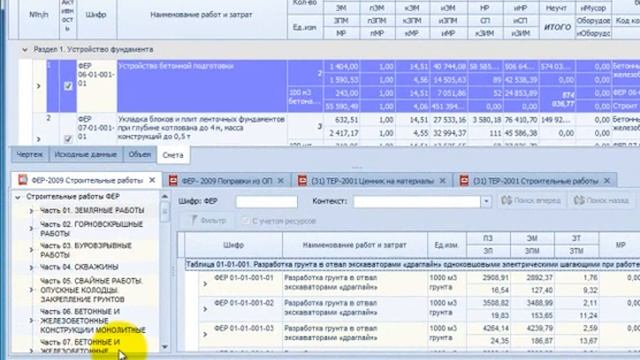
Task: Switch to the Смета tab
Action: [173, 155]
